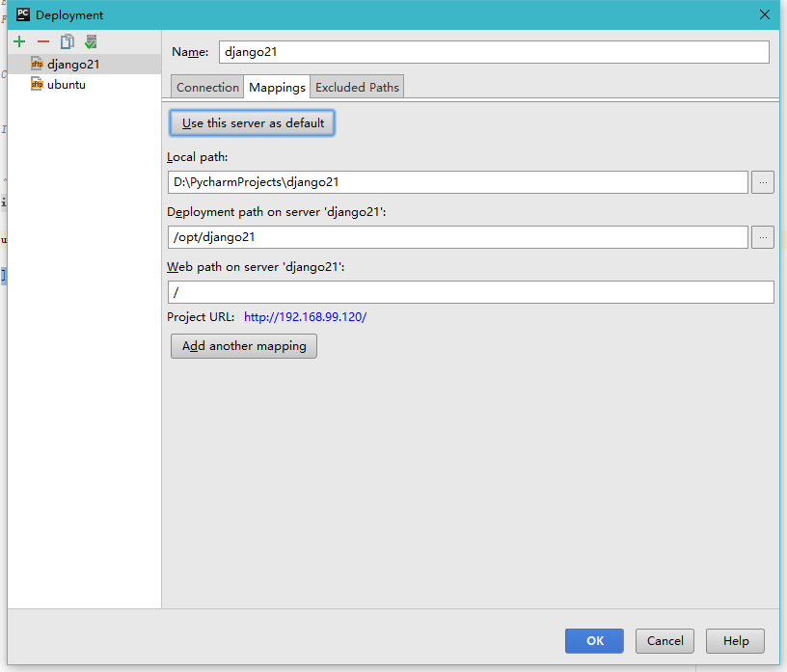Go to the Excluded Paths tab
787x672 pixels.
(x=357, y=87)
